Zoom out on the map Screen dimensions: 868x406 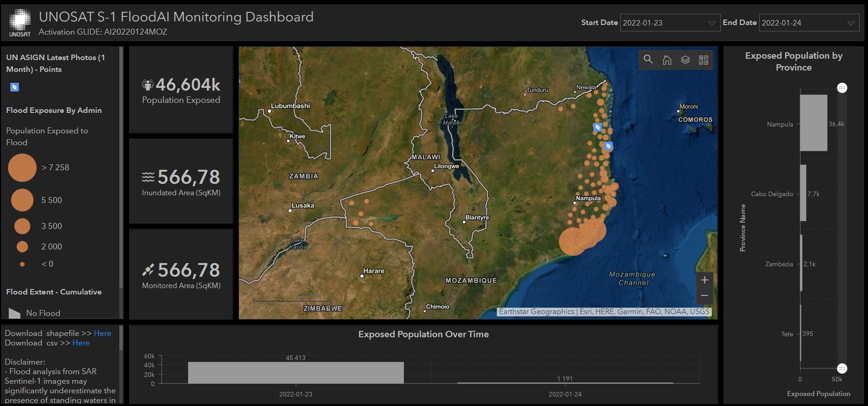click(x=704, y=296)
